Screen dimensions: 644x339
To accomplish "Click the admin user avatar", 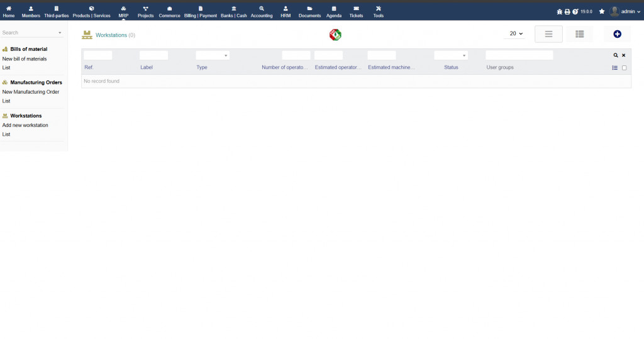I will pyautogui.click(x=614, y=11).
